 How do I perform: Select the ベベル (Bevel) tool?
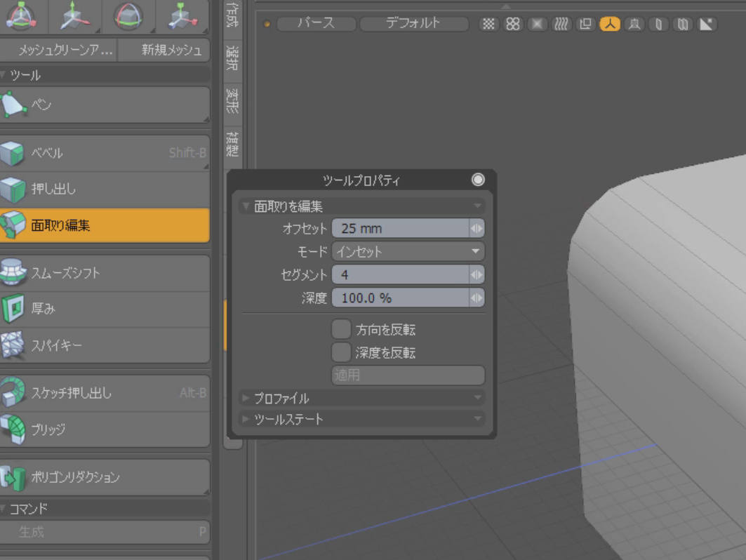pyautogui.click(x=105, y=152)
